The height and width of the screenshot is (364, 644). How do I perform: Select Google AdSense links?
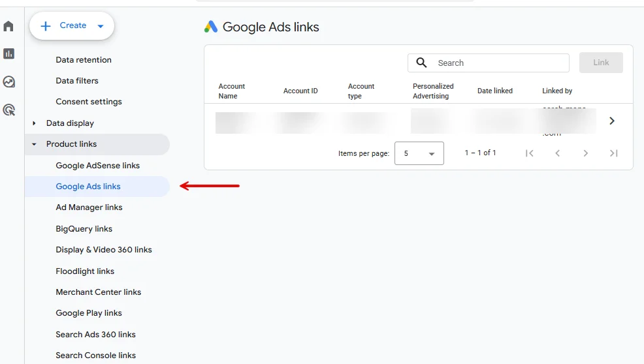coord(97,166)
